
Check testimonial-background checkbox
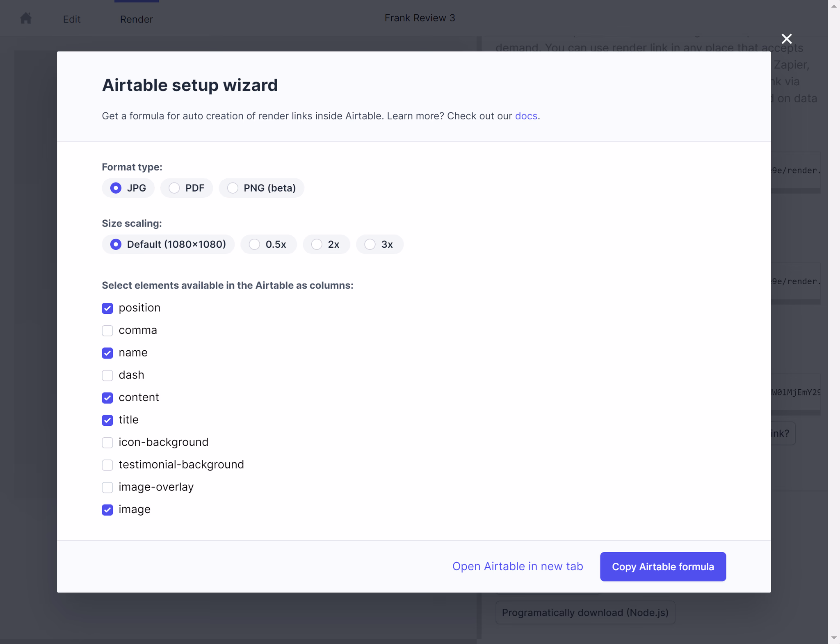(x=107, y=465)
